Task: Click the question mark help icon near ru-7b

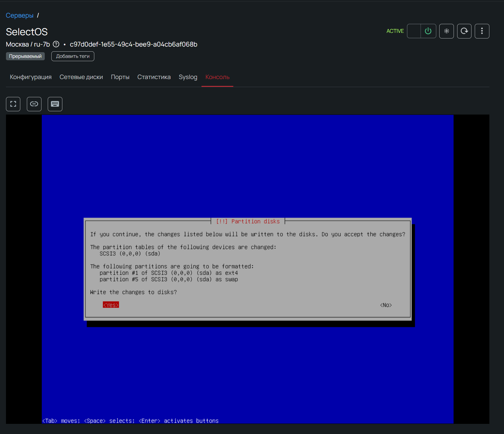Action: pos(56,44)
